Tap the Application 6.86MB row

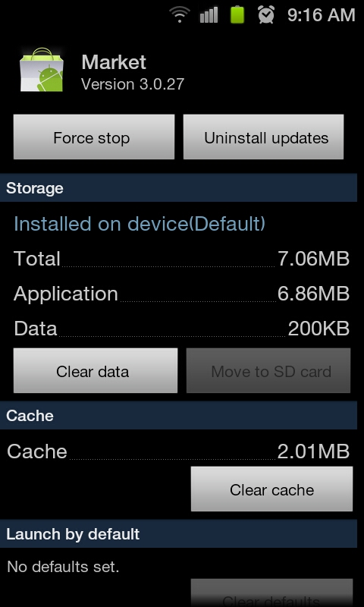(181, 294)
